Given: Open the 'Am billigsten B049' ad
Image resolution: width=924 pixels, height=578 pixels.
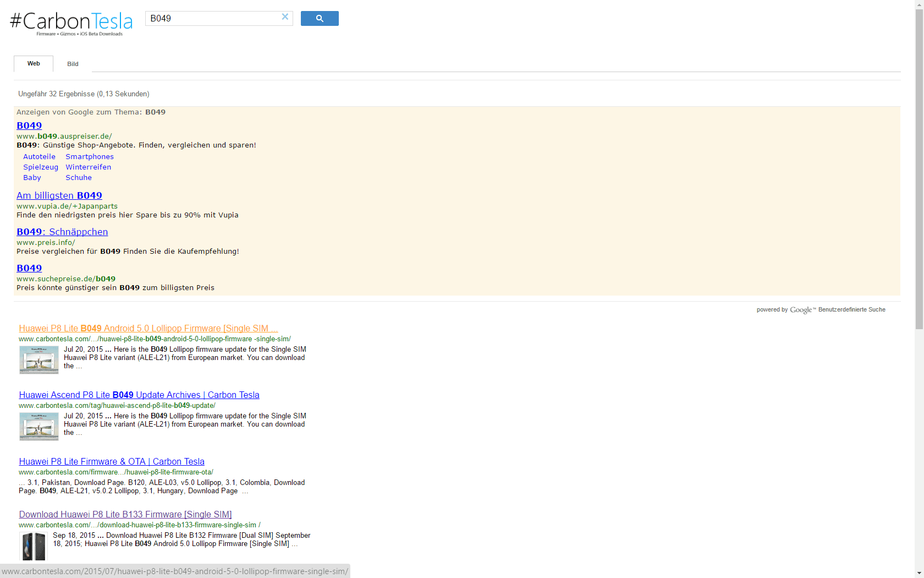Looking at the screenshot, I should [59, 195].
